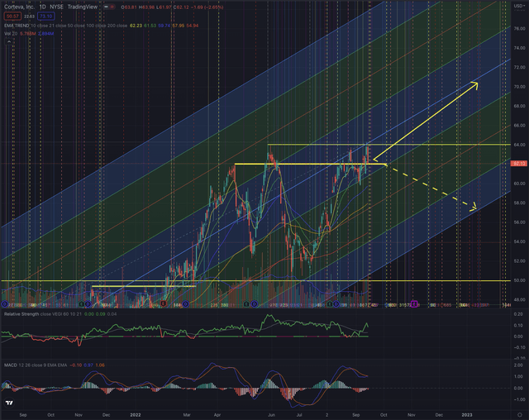Image resolution: width=529 pixels, height=420 pixels.
Task: Click the 50.00 price scale label
Action: pos(520,280)
